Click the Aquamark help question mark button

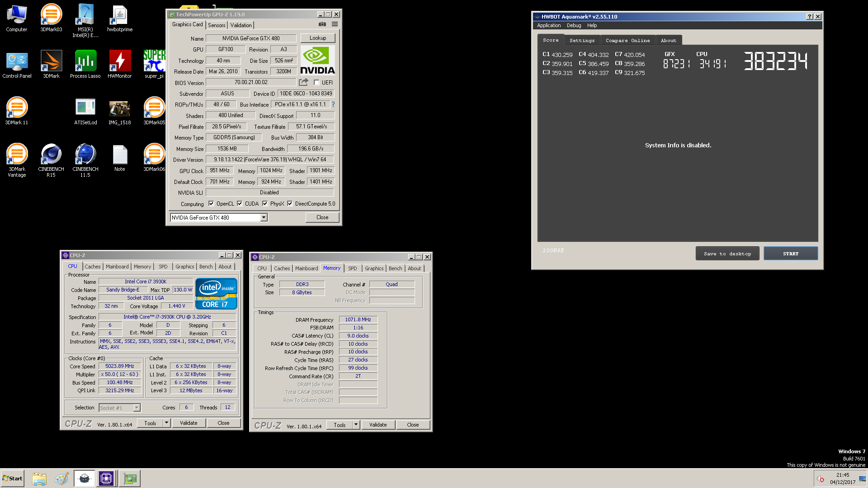click(x=810, y=17)
